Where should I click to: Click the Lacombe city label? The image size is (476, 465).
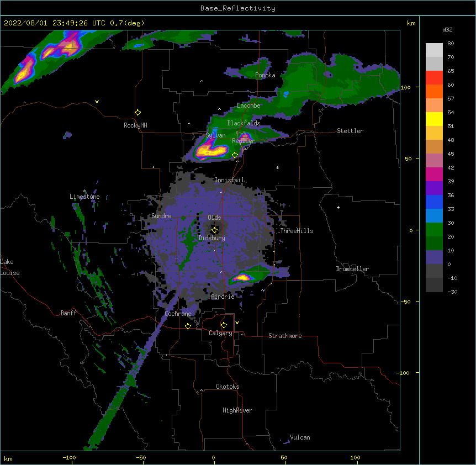click(x=248, y=105)
